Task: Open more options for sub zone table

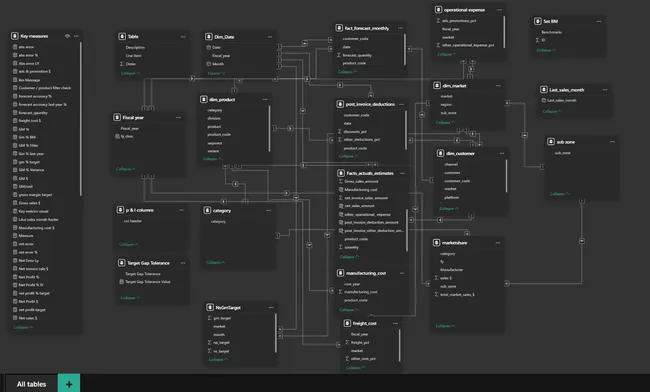Action: 612,142
